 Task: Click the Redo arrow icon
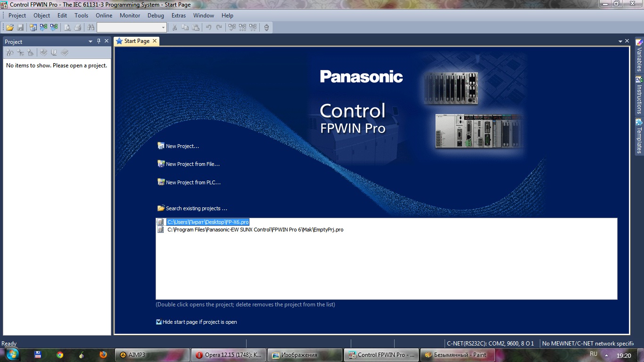(219, 27)
